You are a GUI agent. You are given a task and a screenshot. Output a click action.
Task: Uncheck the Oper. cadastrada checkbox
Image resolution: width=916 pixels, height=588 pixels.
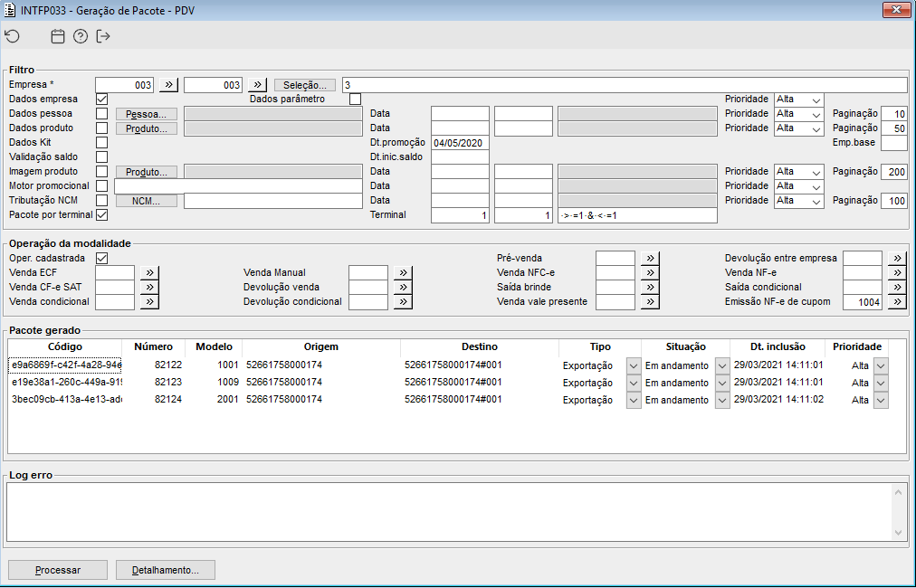[x=101, y=258]
